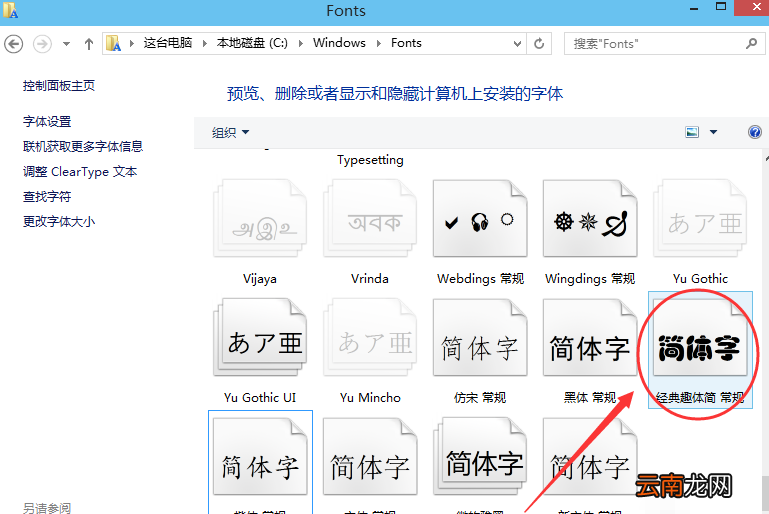Viewport: 769px width, 514px height.
Task: Click the Yu Gothic UI name label
Action: pyautogui.click(x=260, y=398)
